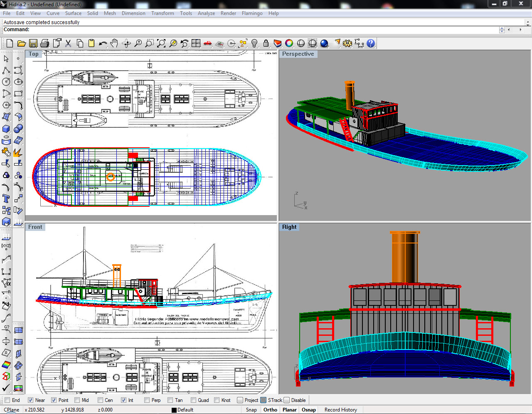532x414 pixels.
Task: Open Help with the question mark icon
Action: 371,43
